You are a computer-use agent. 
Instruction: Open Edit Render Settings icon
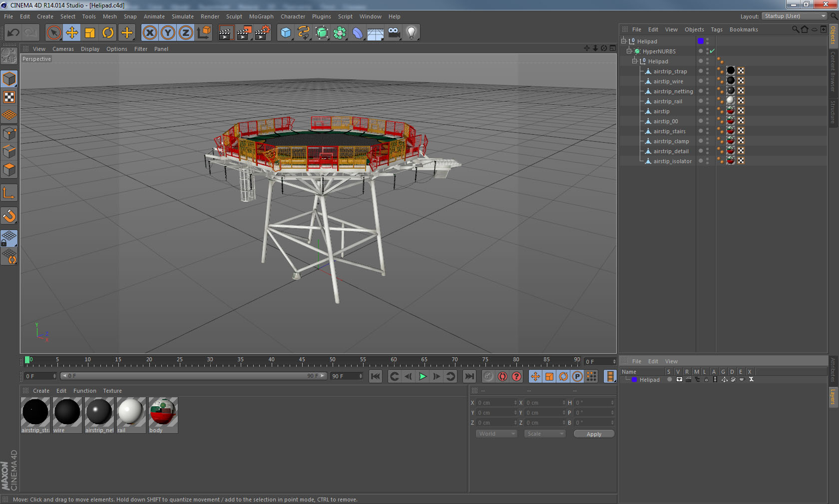[x=263, y=33]
